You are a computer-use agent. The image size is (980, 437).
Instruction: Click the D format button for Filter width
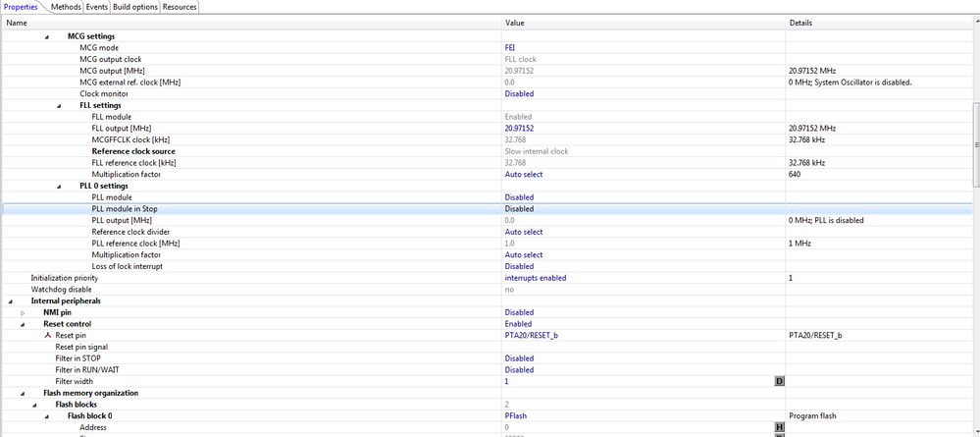tap(779, 381)
